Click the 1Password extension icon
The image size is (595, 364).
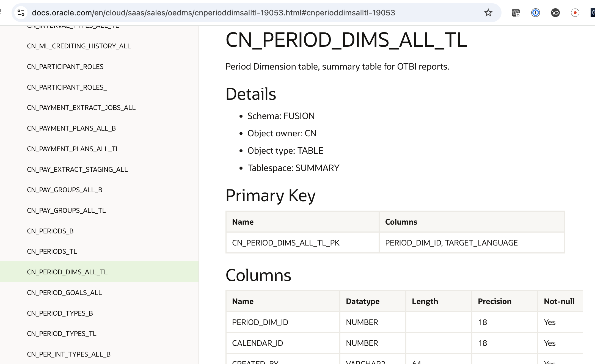click(x=535, y=13)
